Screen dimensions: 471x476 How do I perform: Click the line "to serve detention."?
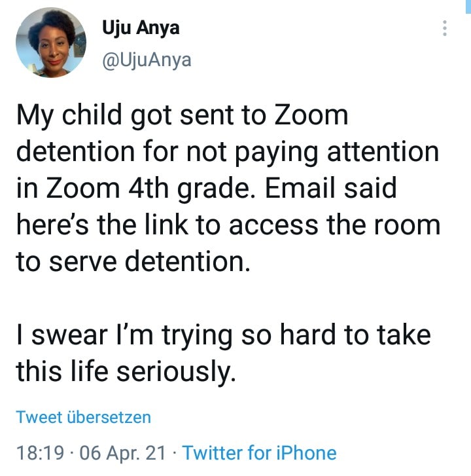tap(133, 262)
